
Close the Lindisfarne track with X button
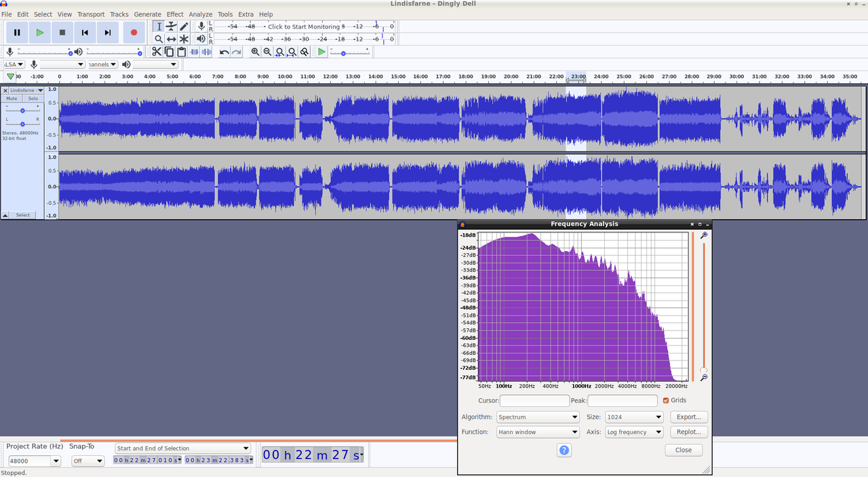[5, 90]
